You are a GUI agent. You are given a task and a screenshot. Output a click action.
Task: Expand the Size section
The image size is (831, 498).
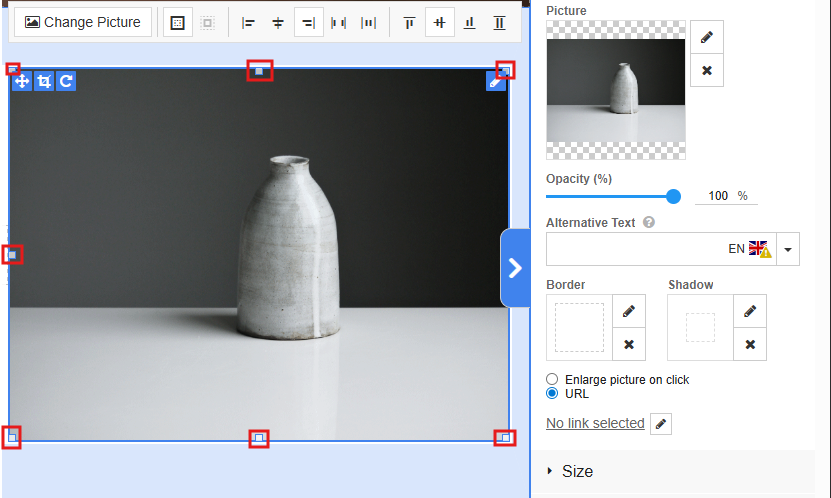pyautogui.click(x=578, y=471)
